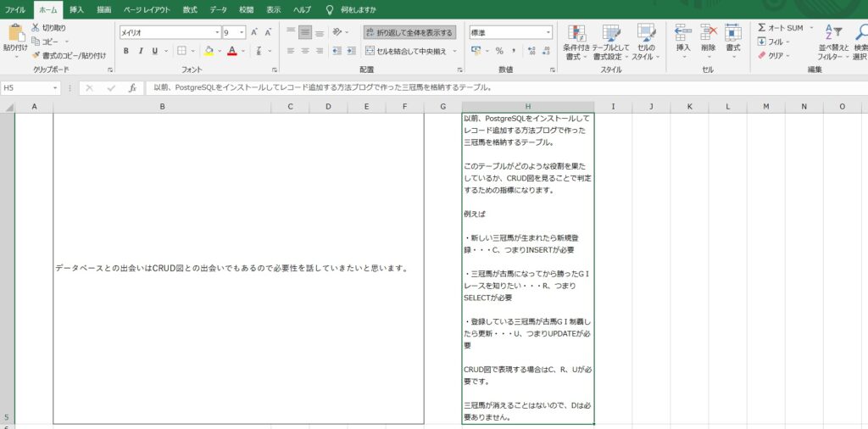Screen dimensions: 868x429
Task: Open the font size 9 dropdown
Action: 242,33
